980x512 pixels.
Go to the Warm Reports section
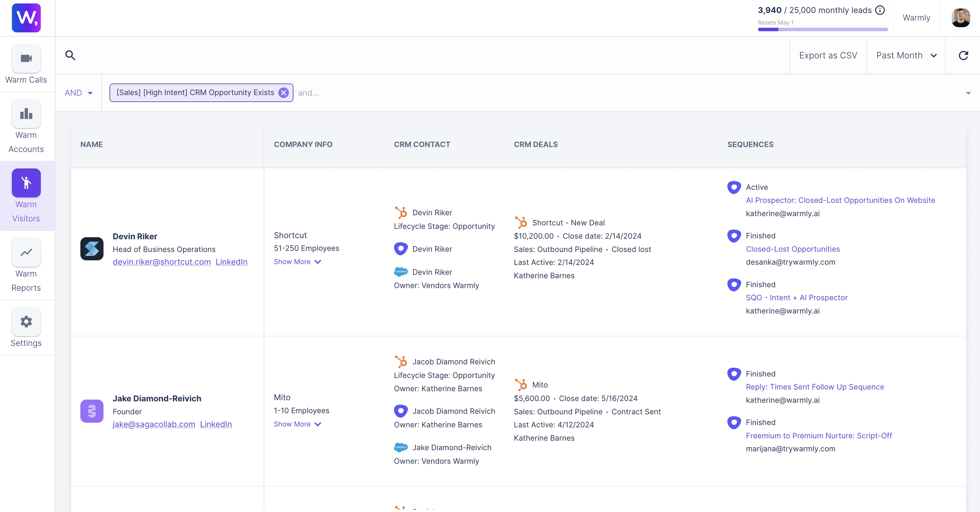(x=26, y=265)
